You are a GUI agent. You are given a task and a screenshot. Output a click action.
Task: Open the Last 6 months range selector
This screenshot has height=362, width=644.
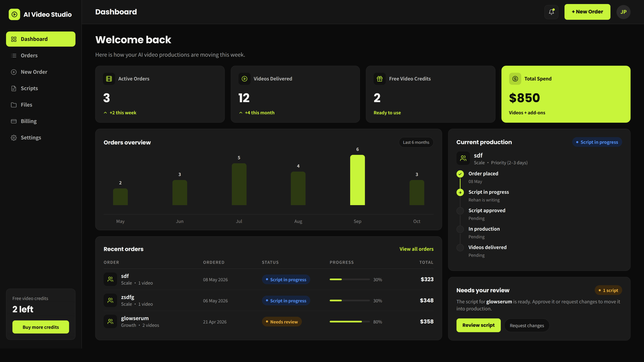(416, 142)
